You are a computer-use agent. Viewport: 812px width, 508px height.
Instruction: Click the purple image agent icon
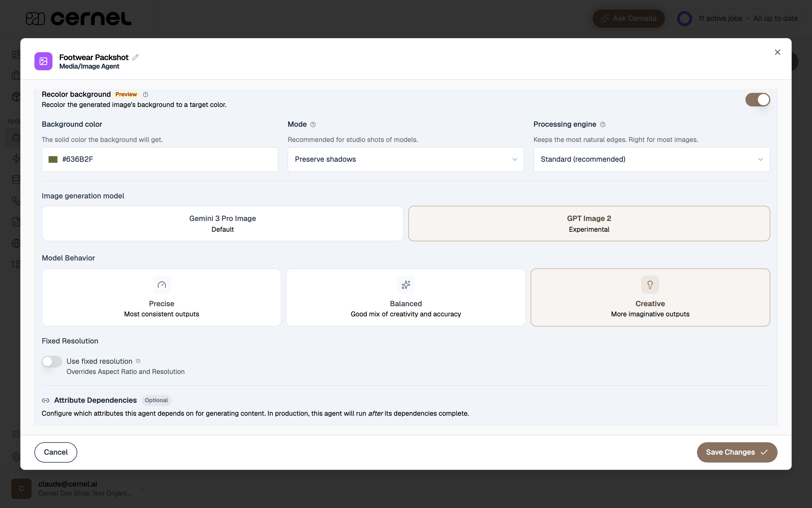(43, 61)
